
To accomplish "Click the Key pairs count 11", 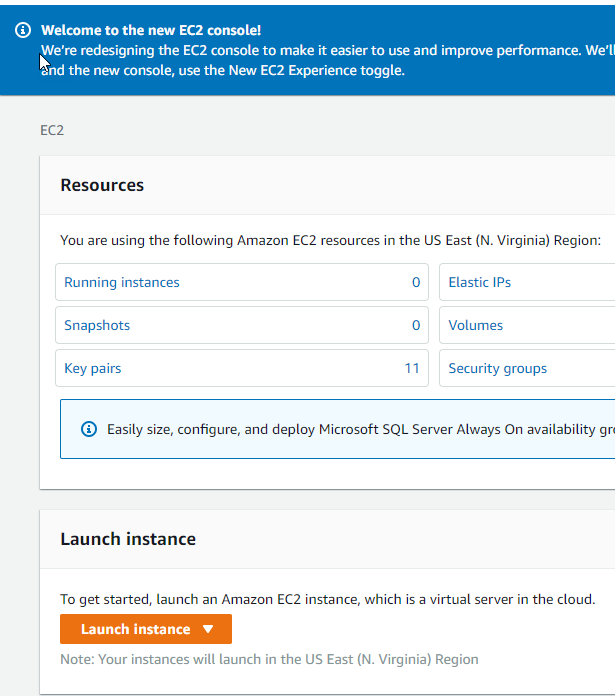I will [x=412, y=368].
